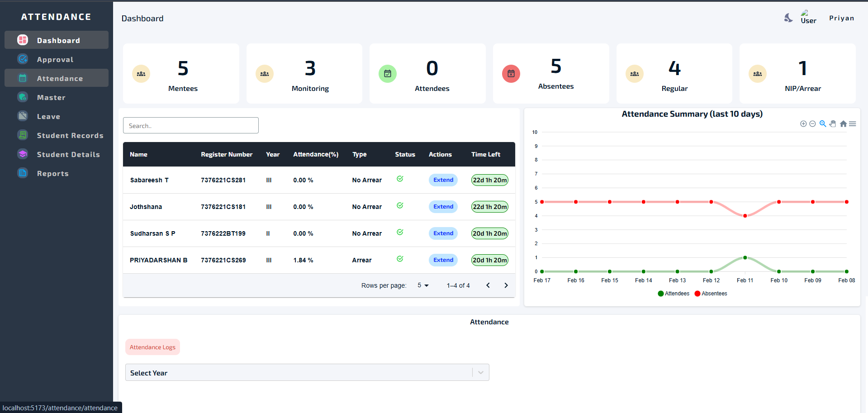Image resolution: width=868 pixels, height=413 pixels.
Task: Click the Reports sidebar icon
Action: coord(23,173)
